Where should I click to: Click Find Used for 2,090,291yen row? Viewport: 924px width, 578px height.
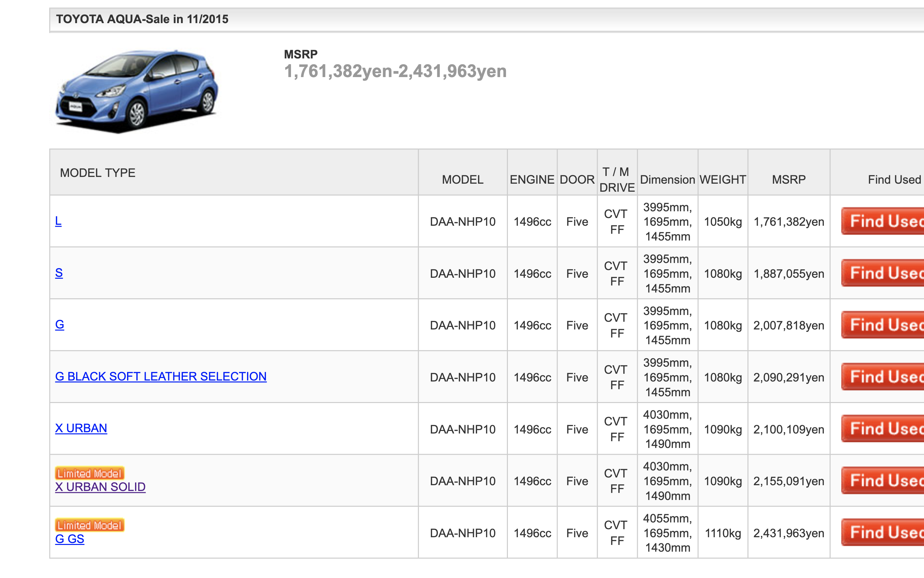pos(882,377)
